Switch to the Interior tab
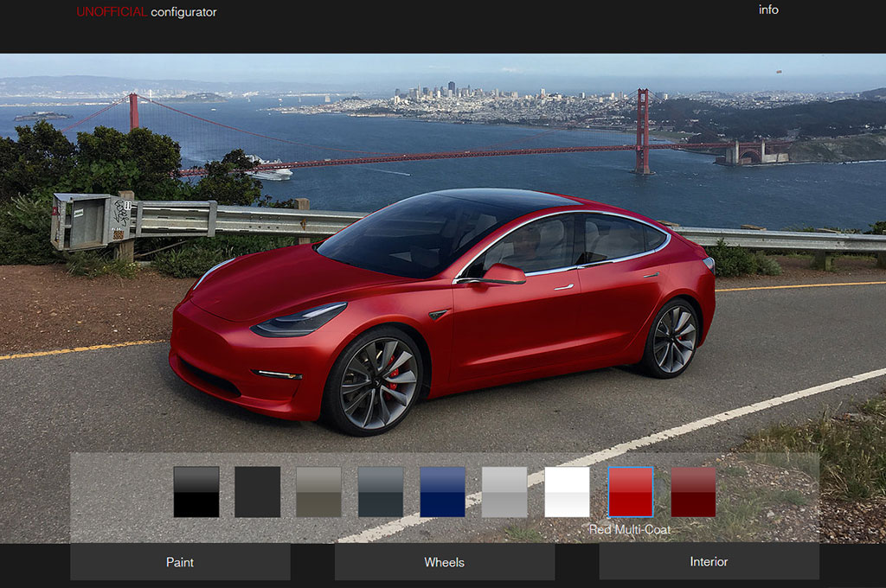Screen dimensions: 886x588 (x=709, y=562)
